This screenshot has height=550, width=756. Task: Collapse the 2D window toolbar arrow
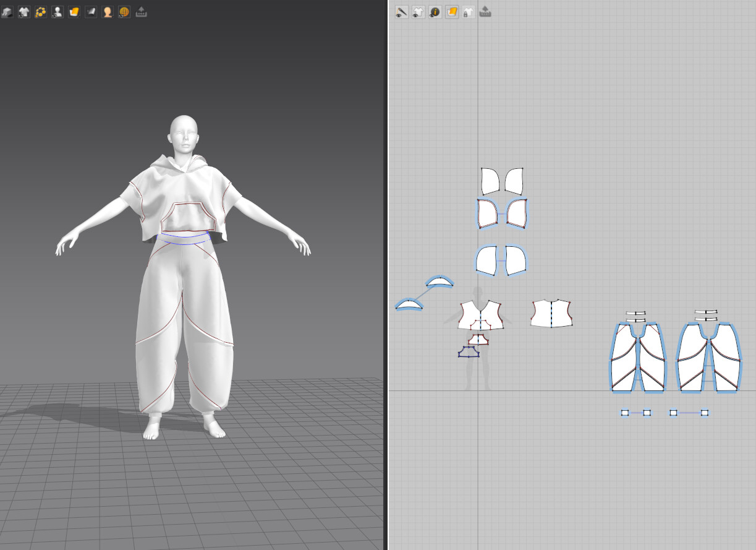coord(485,12)
